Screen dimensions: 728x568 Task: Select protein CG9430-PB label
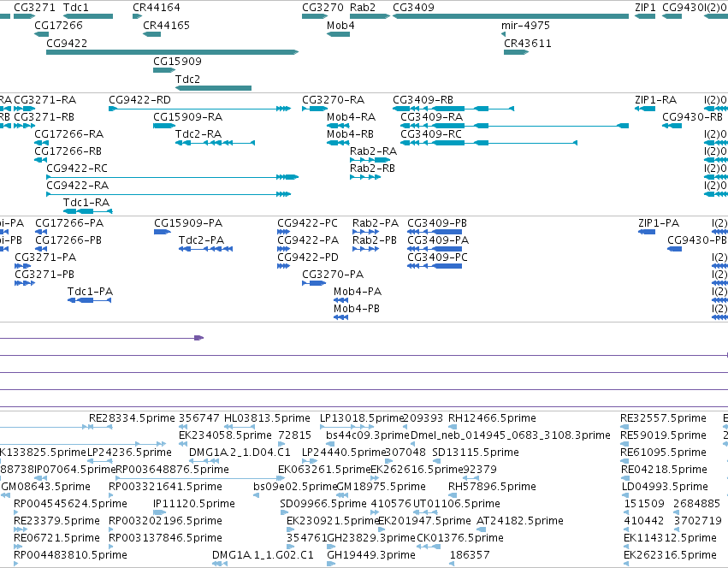(697, 240)
